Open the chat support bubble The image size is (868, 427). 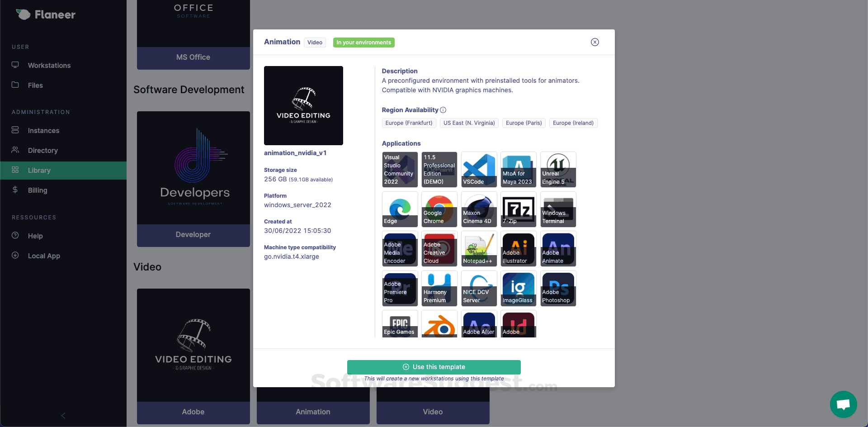843,404
